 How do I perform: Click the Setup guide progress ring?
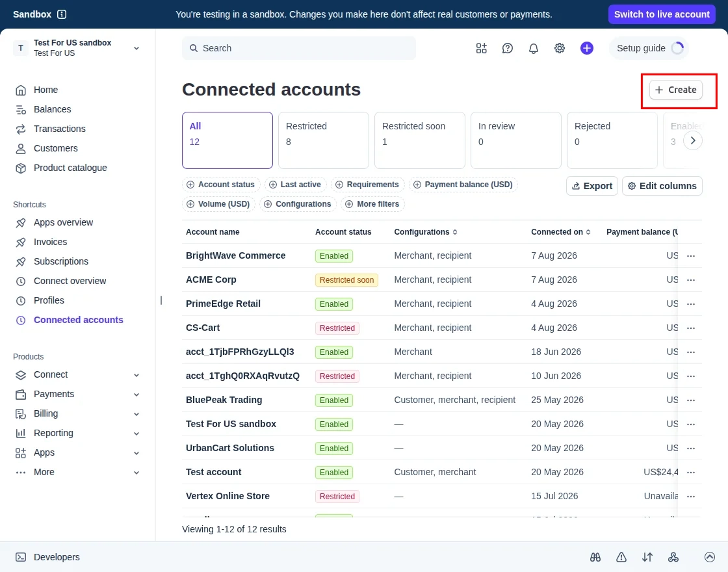677,48
